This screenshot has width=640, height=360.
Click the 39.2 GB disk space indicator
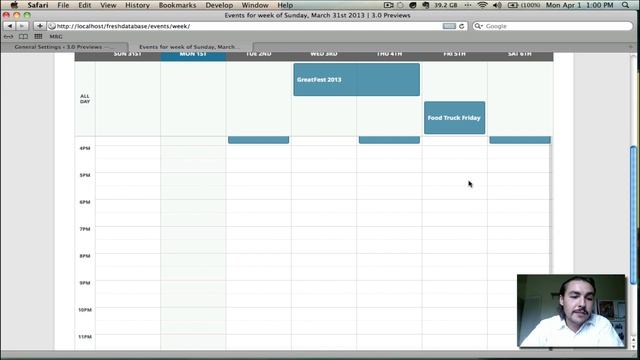(446, 5)
